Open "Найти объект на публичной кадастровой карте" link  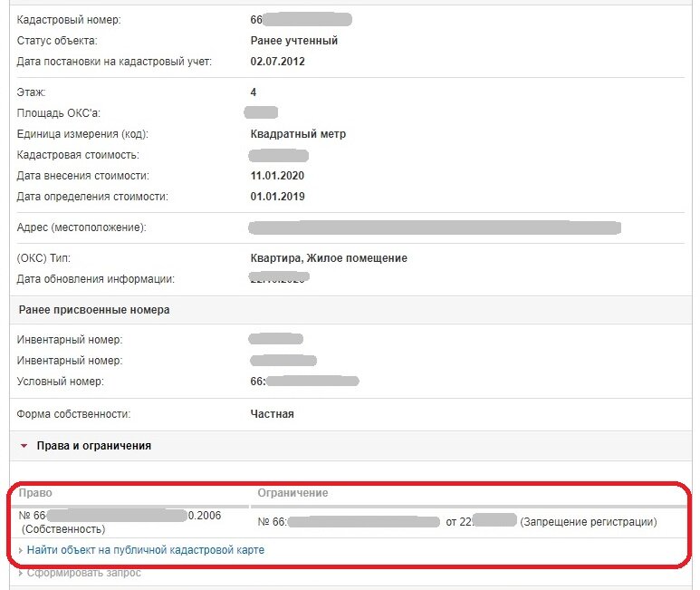pos(146,550)
